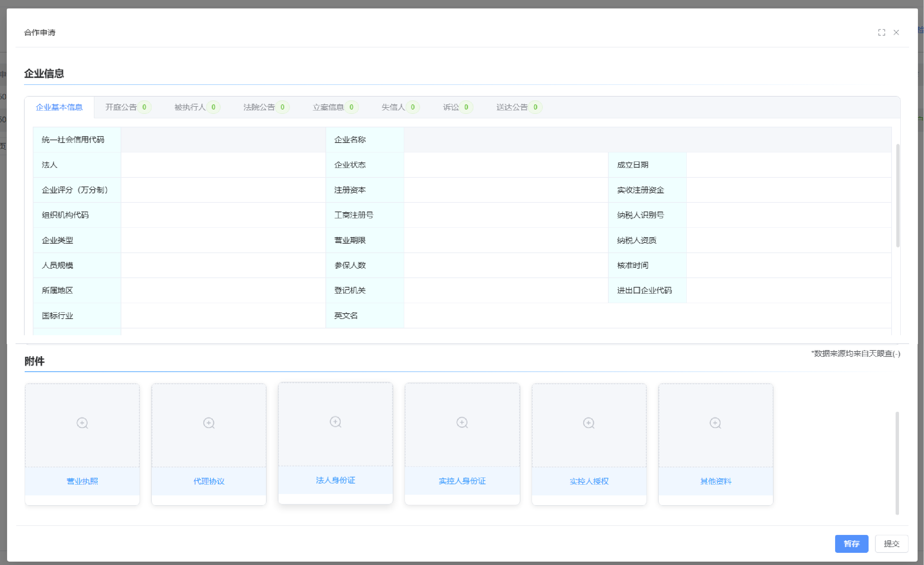Screen dimensions: 924x565
Task: Click the 营业执照 attachment label link
Action: [82, 481]
